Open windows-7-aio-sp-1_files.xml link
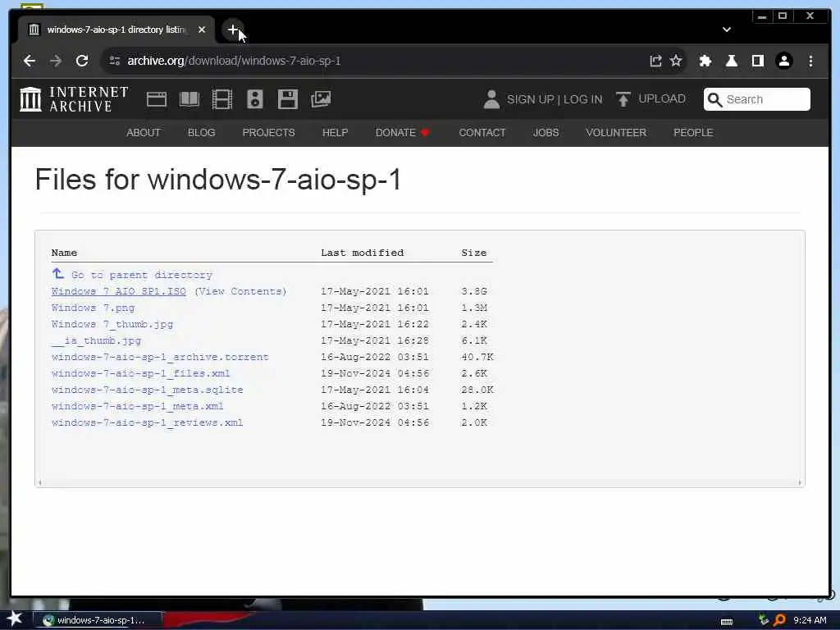 click(140, 373)
